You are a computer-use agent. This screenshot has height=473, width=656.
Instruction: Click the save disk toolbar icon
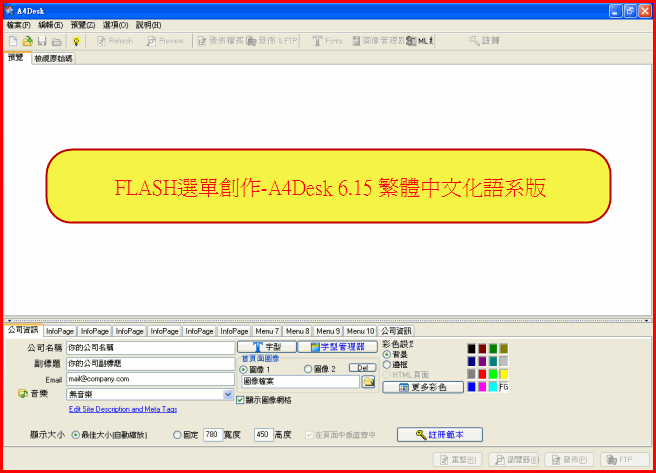tap(42, 41)
